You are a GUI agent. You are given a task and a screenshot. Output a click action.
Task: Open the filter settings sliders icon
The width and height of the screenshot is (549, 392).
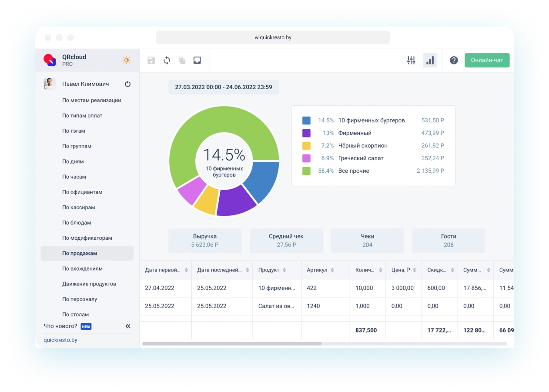click(x=411, y=60)
